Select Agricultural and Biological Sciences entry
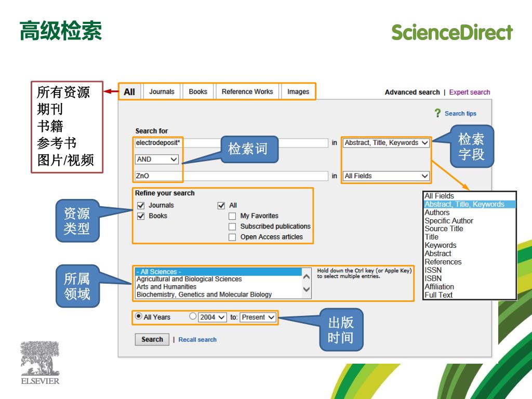 pos(218,279)
